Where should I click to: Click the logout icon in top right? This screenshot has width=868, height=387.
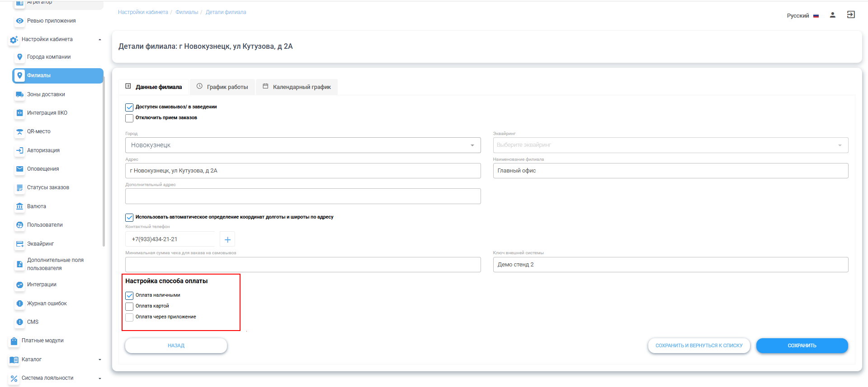click(850, 15)
